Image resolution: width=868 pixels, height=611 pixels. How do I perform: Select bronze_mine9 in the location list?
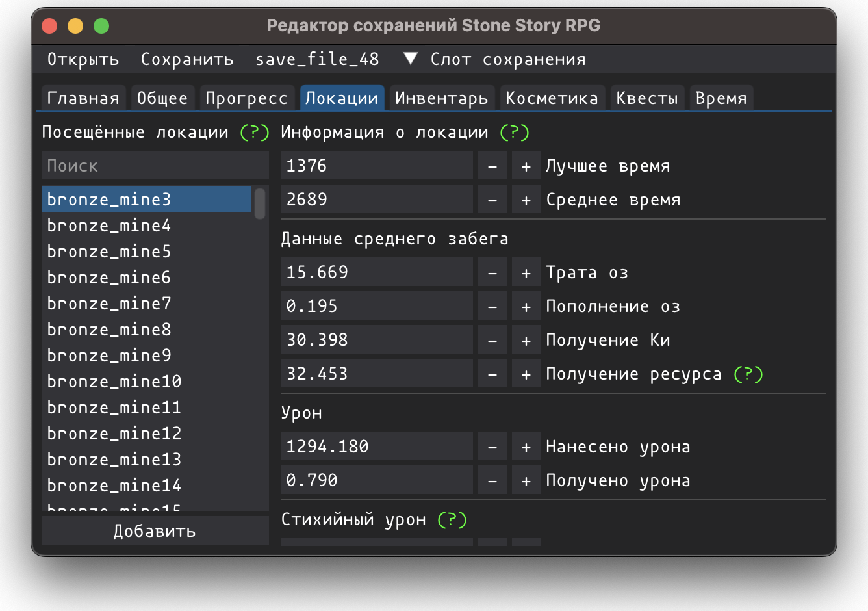click(x=146, y=356)
